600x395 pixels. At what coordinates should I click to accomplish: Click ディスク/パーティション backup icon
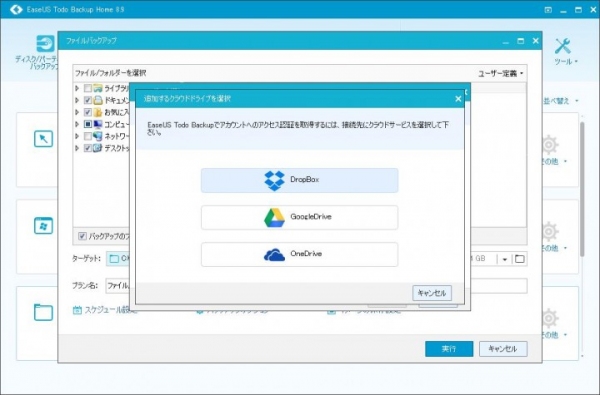pyautogui.click(x=45, y=44)
